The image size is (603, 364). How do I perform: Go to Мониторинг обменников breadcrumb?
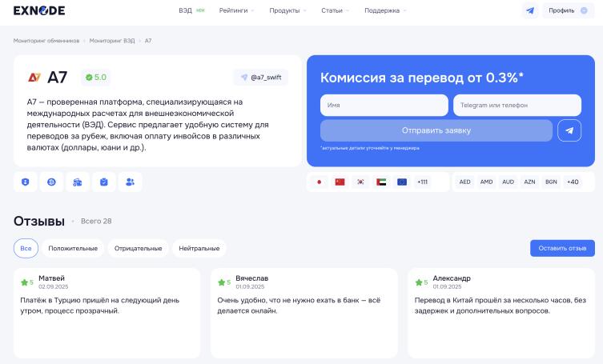(x=46, y=40)
